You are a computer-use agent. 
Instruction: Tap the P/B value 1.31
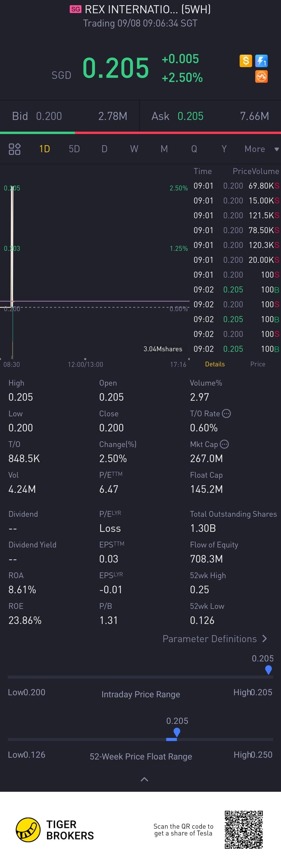coord(108,620)
